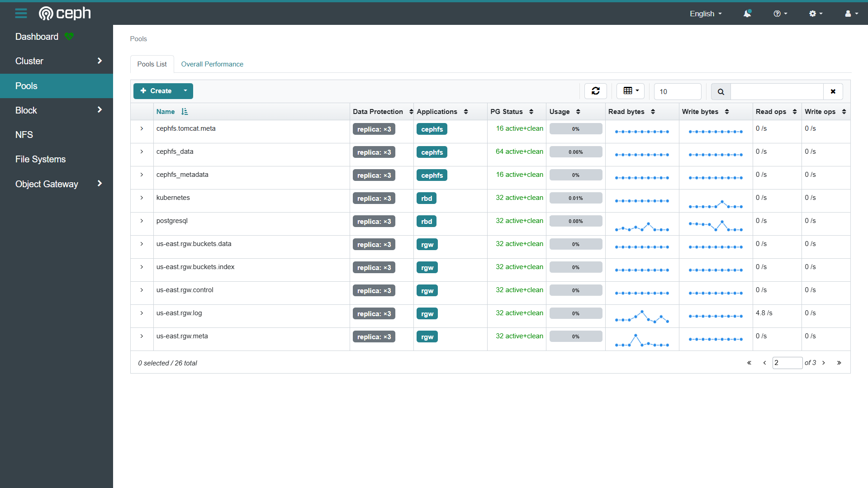Screen dimensions: 868x488
Task: Clear the search filter field
Action: (833, 91)
